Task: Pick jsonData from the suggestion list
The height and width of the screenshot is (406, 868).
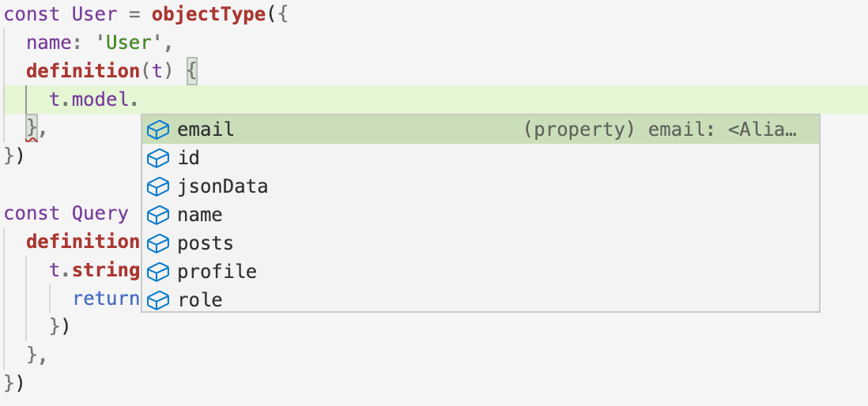Action: point(223,186)
